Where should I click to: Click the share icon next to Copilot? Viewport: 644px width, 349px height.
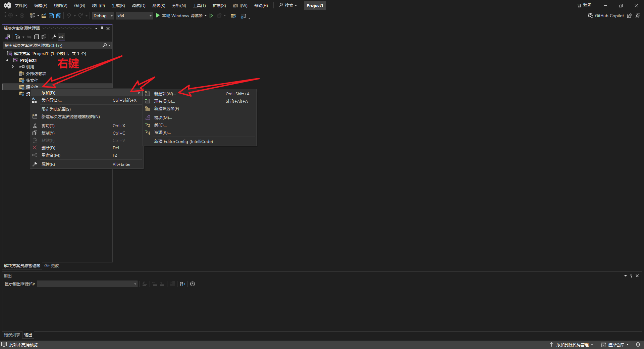(x=630, y=15)
